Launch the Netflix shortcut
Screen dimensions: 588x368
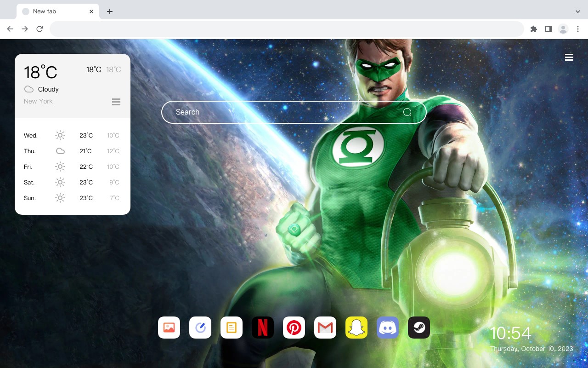click(x=263, y=328)
